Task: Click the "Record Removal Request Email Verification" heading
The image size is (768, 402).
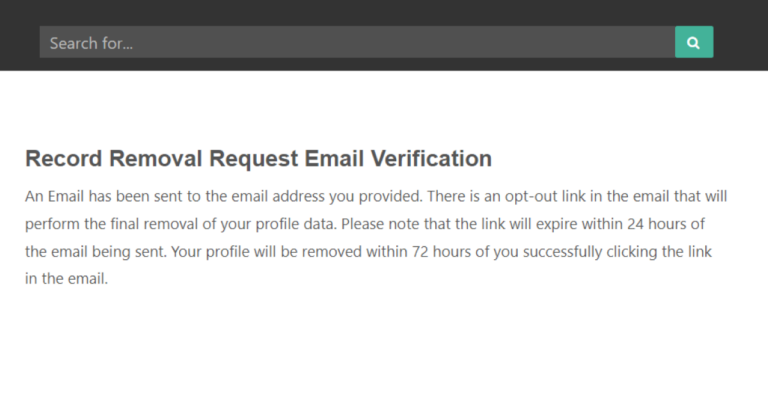Action: [258, 158]
